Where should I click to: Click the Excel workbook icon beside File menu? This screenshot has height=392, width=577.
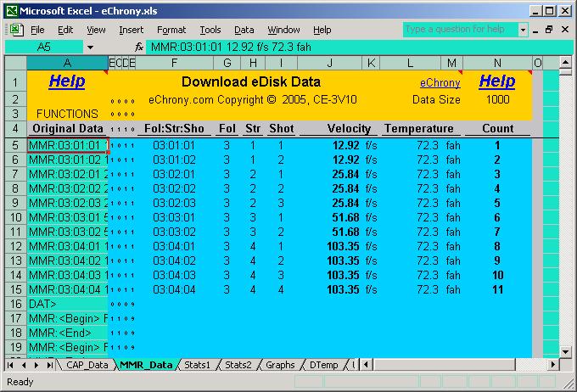click(x=17, y=30)
